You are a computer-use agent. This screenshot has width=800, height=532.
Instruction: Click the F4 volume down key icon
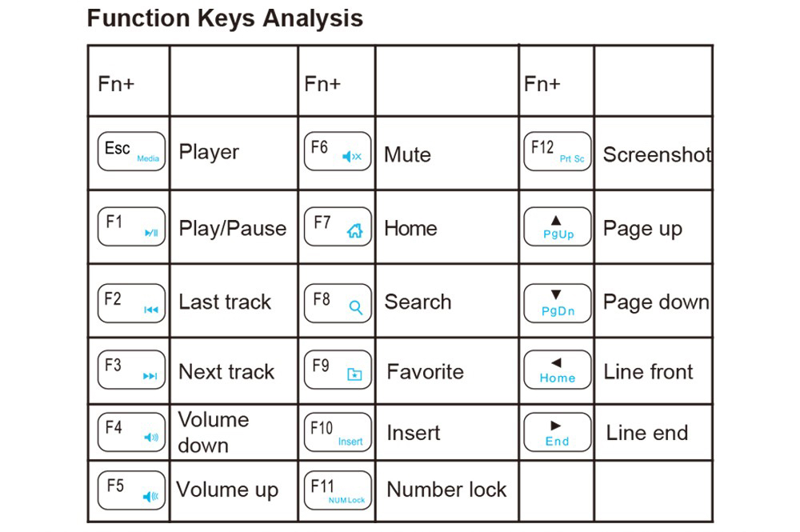click(131, 432)
